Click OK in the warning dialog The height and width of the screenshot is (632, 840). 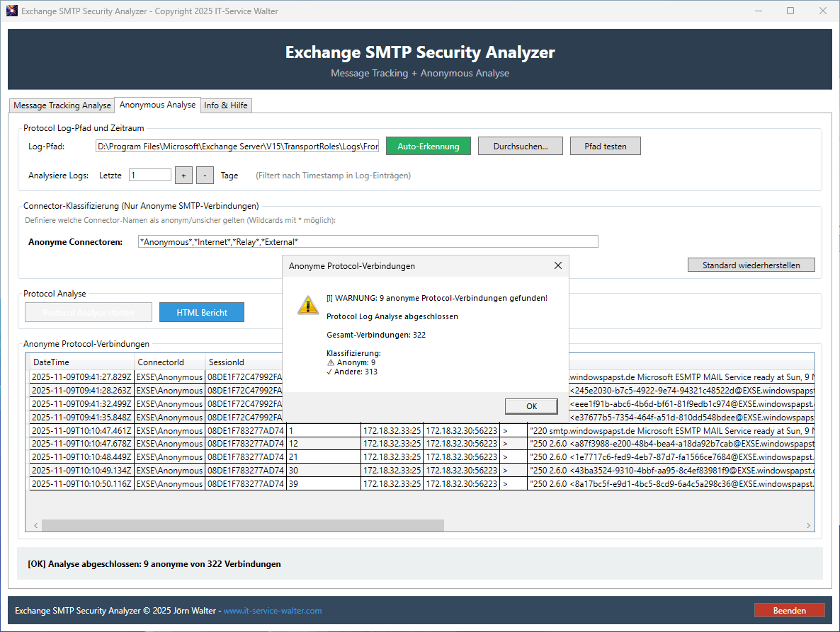[531, 406]
